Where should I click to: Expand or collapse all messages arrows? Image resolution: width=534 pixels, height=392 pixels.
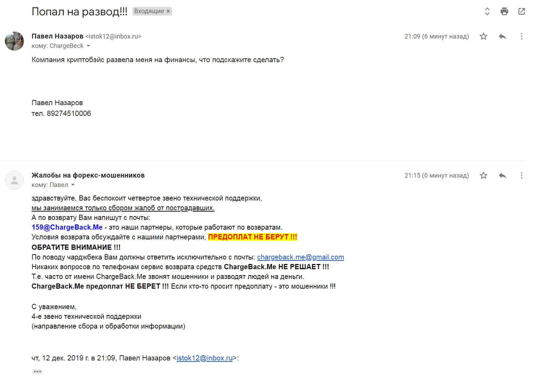click(487, 11)
